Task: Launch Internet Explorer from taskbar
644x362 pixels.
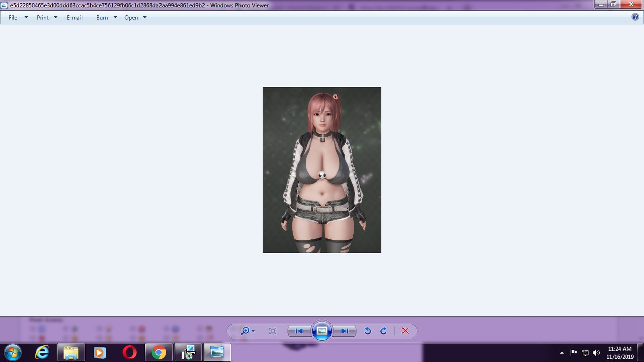Action: coord(42,353)
